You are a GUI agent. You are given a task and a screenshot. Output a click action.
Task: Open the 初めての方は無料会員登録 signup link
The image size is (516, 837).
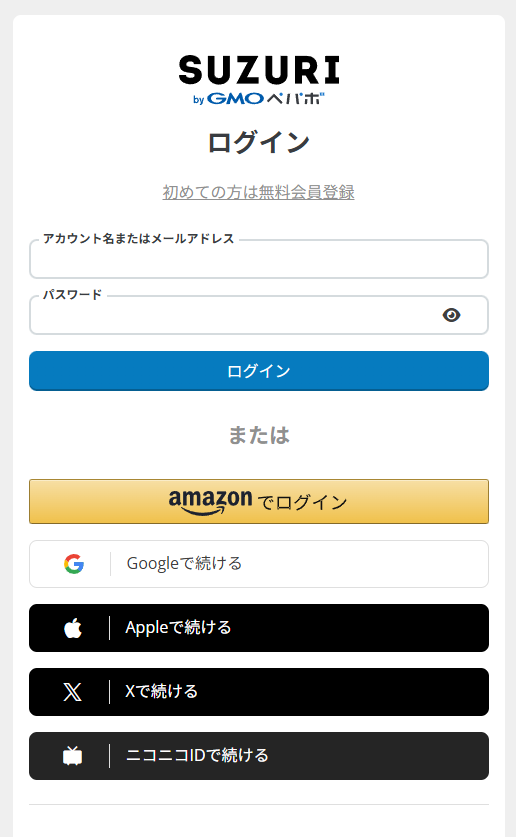pos(259,192)
